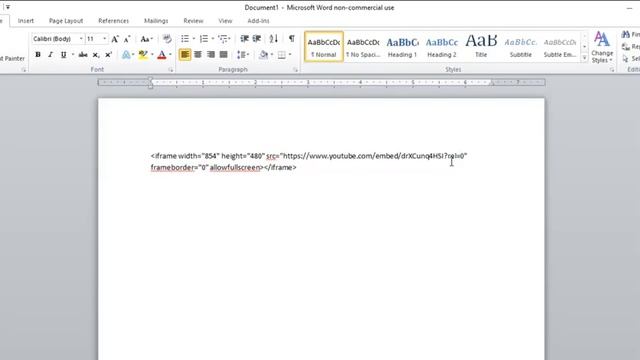Apply multilevel list

[222, 39]
